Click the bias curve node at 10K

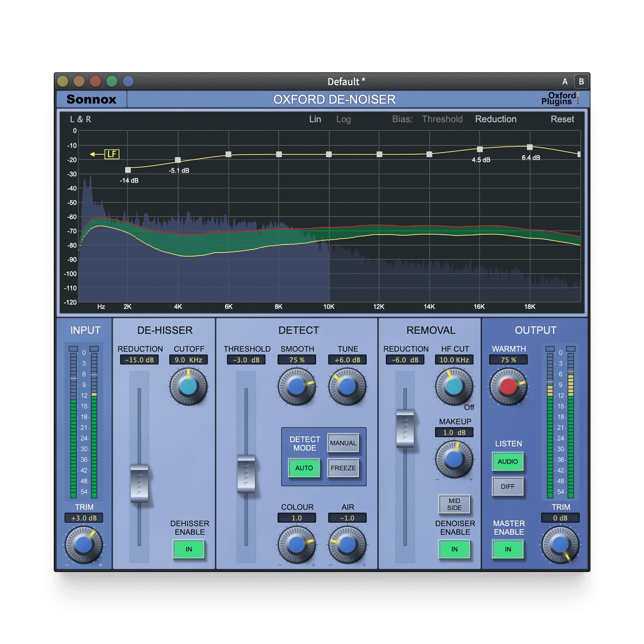329,154
